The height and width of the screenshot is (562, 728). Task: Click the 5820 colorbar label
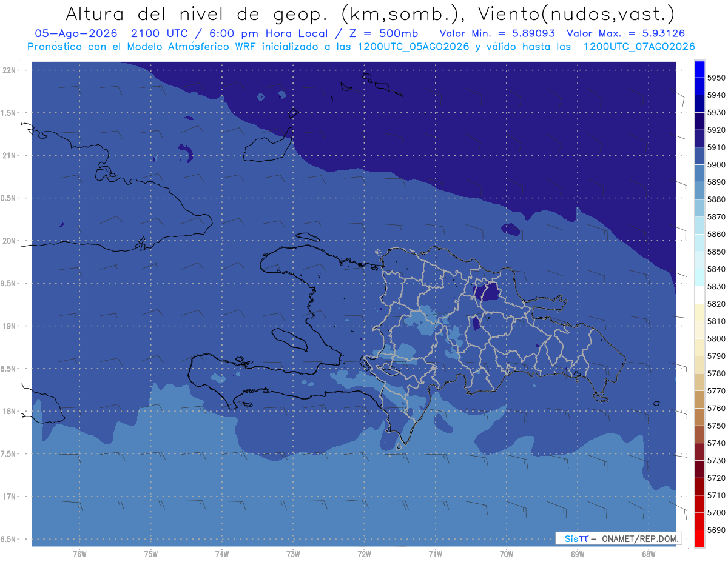click(x=716, y=304)
